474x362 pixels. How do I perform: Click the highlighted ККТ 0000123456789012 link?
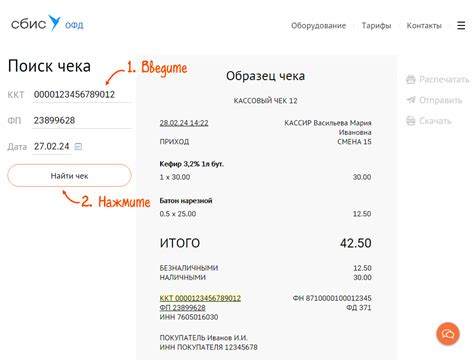[200, 298]
